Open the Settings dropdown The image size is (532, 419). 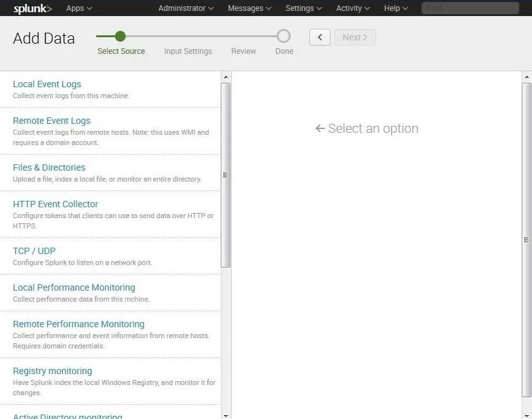[304, 8]
